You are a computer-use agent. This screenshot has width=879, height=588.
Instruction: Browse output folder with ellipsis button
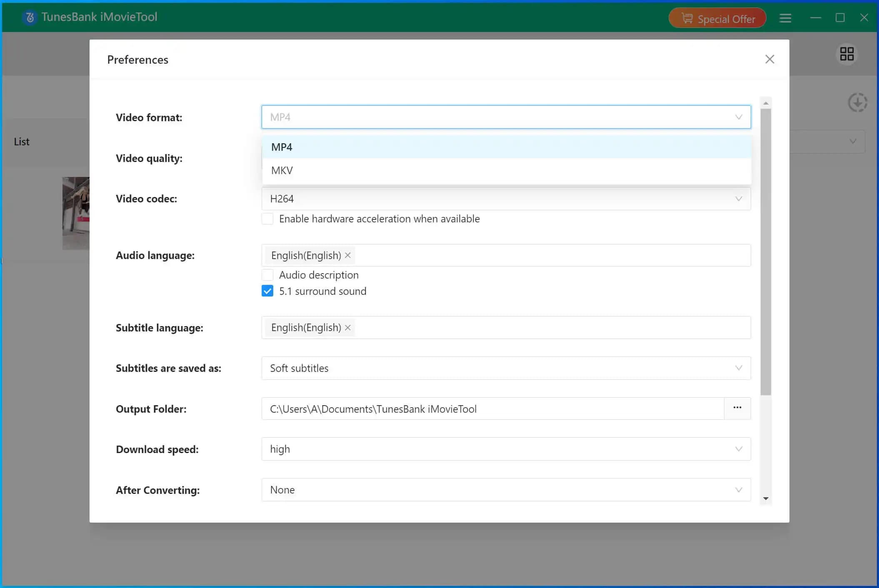point(737,408)
